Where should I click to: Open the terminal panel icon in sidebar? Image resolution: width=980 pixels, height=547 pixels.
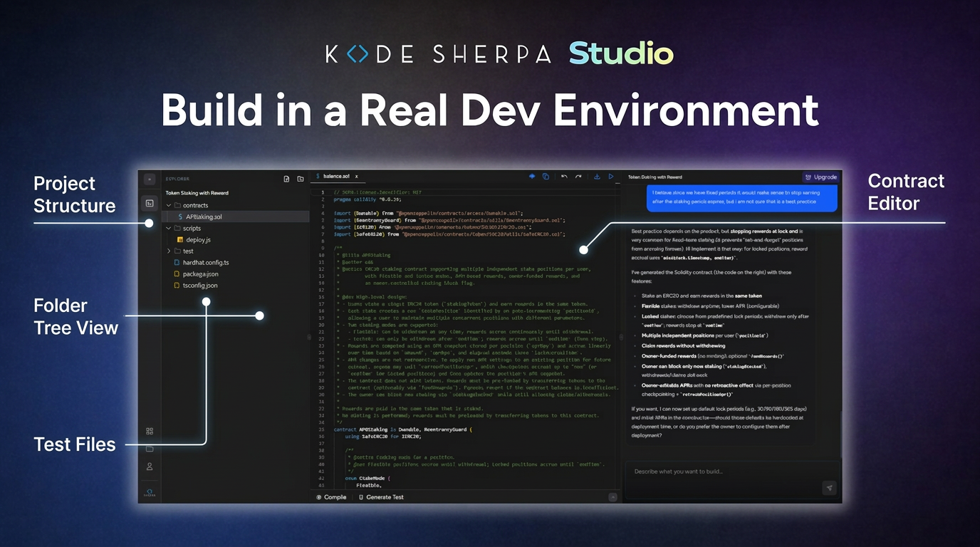[150, 203]
